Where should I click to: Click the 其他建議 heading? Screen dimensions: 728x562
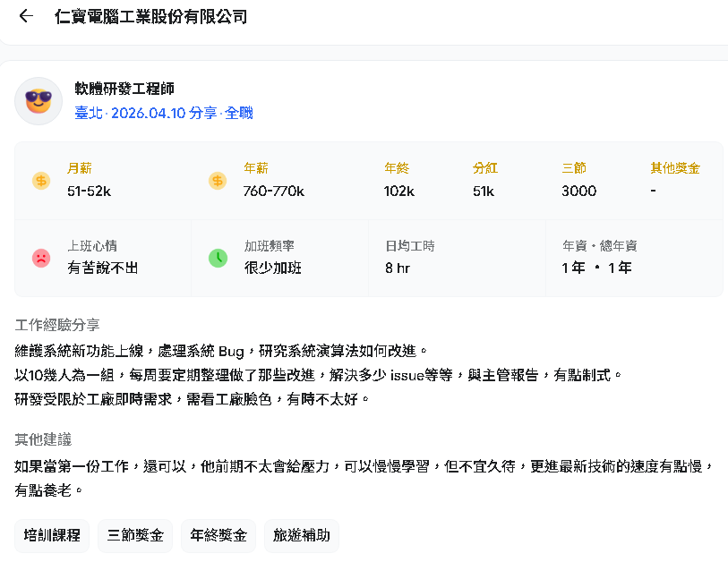[x=43, y=439]
